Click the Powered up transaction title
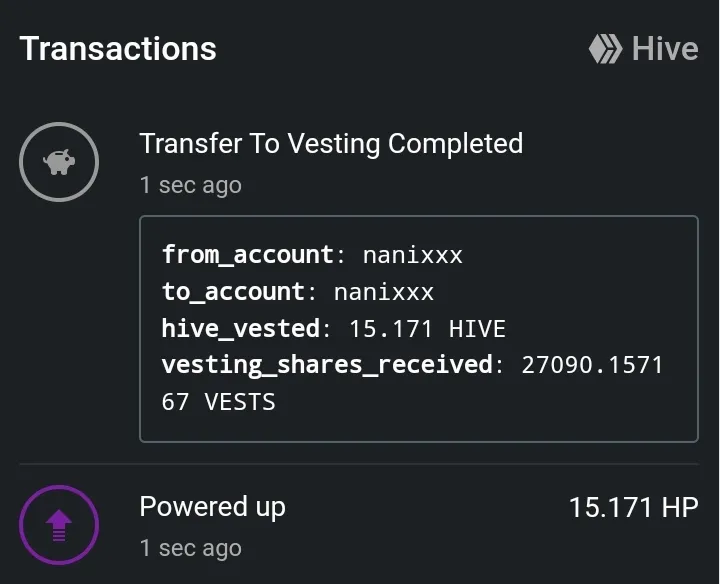Viewport: 720px width, 584px height. (x=213, y=507)
